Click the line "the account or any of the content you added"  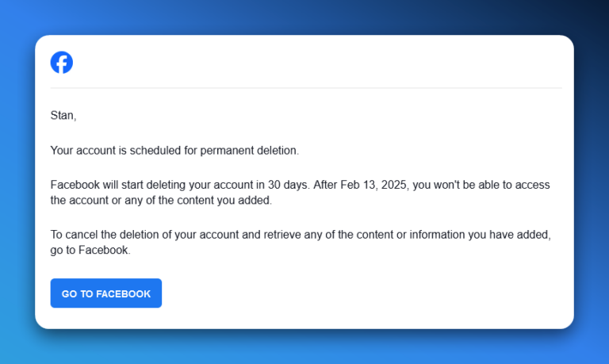161,201
